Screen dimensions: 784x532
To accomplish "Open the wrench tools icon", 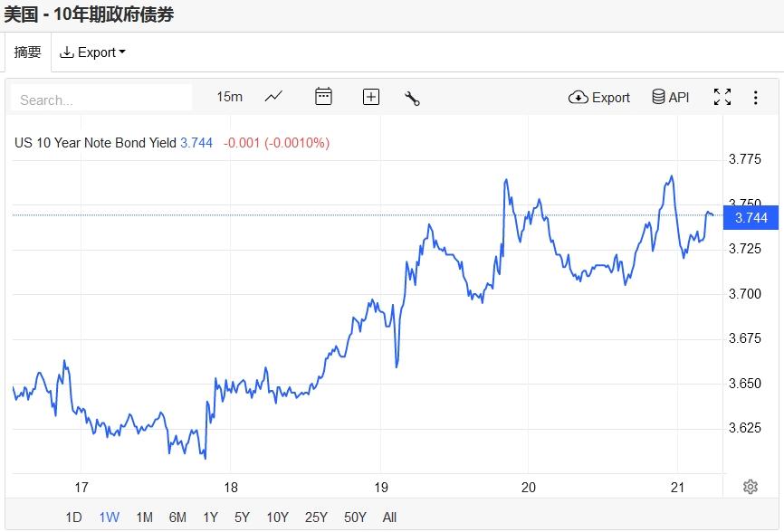I will (x=412, y=98).
